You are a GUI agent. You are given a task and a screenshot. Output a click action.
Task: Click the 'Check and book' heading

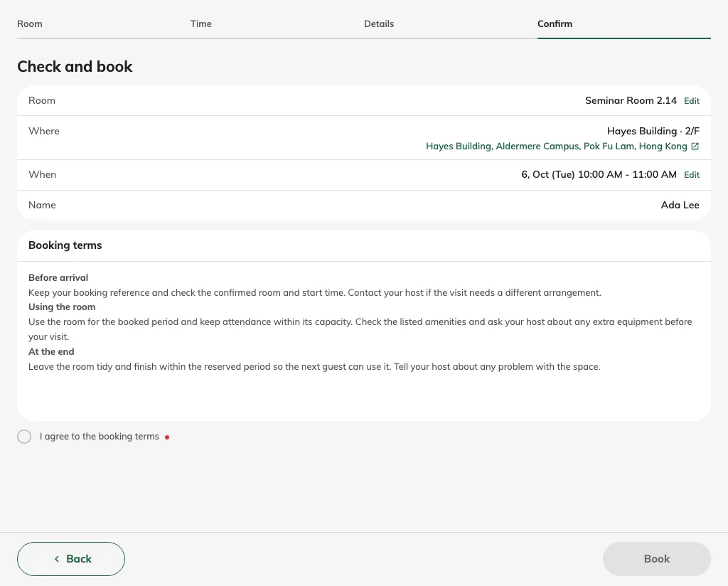click(x=75, y=66)
